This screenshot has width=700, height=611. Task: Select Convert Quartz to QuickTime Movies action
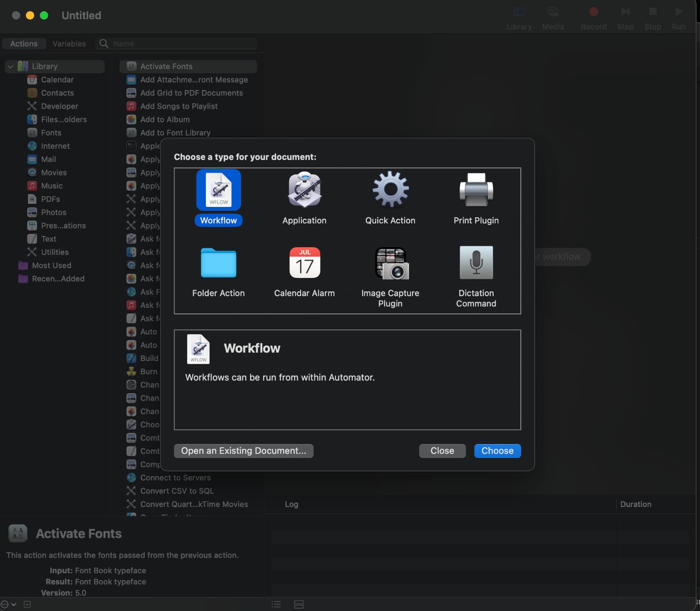coord(189,504)
